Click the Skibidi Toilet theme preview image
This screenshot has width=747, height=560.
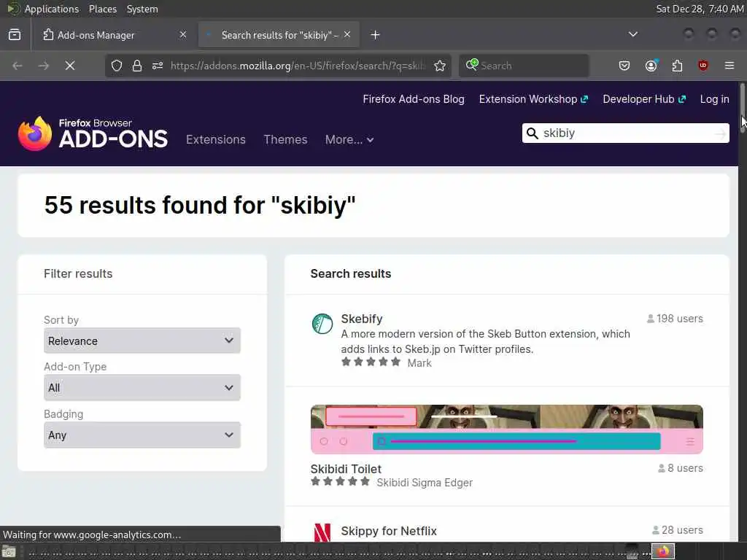(x=506, y=429)
